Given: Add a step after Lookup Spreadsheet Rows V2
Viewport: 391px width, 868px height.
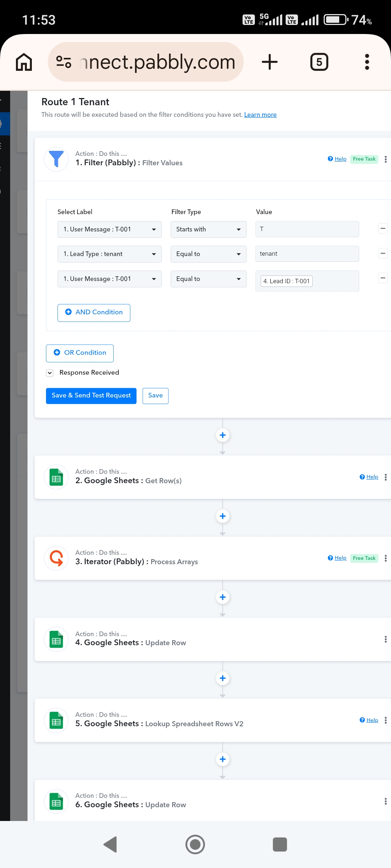Looking at the screenshot, I should (x=223, y=759).
